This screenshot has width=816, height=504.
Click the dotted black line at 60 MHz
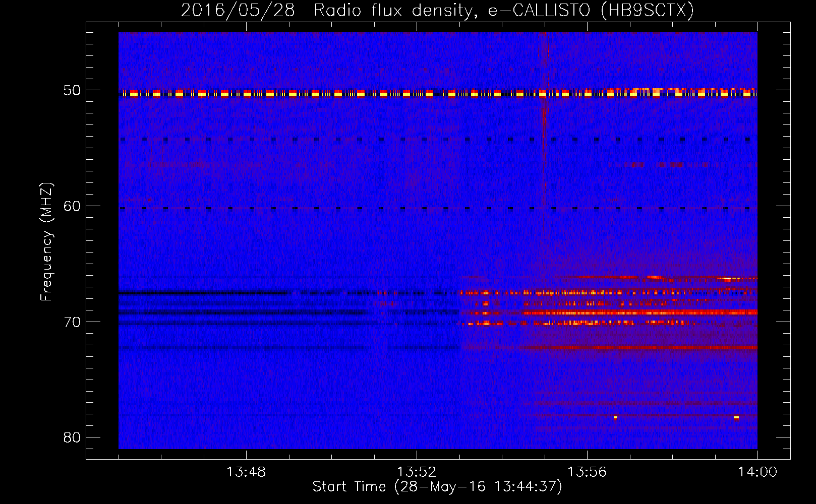pyautogui.click(x=438, y=208)
